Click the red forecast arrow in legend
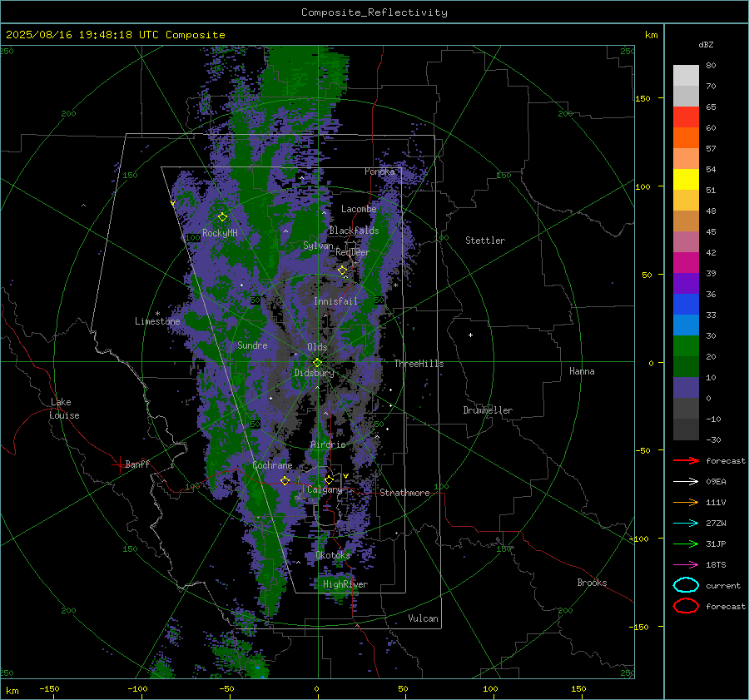This screenshot has height=700, width=749. [x=686, y=460]
